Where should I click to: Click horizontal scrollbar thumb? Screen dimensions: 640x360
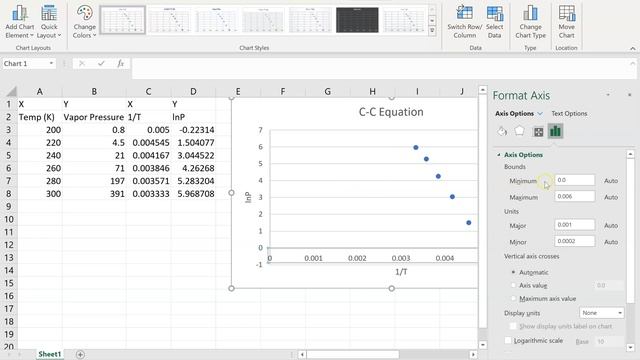coord(353,354)
